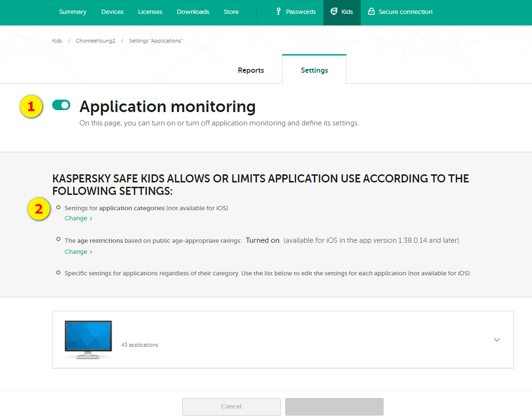Select the Settings tab
The image size is (532, 419).
pos(314,70)
